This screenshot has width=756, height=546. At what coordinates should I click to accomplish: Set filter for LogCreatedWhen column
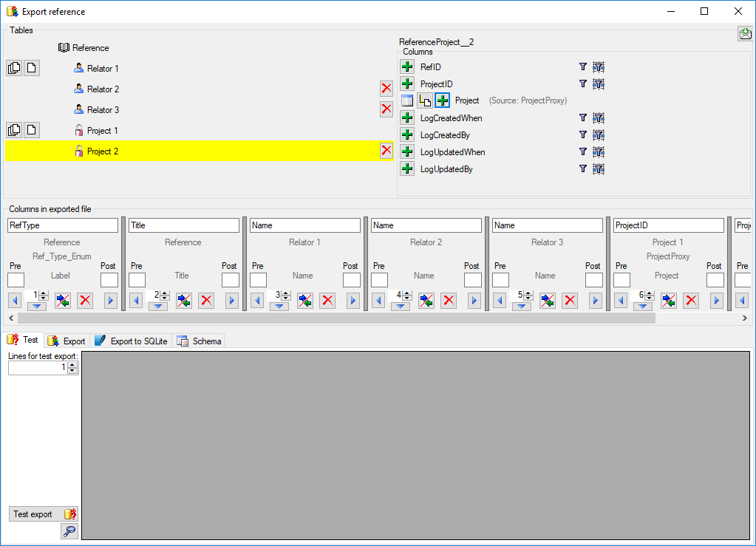coord(582,117)
